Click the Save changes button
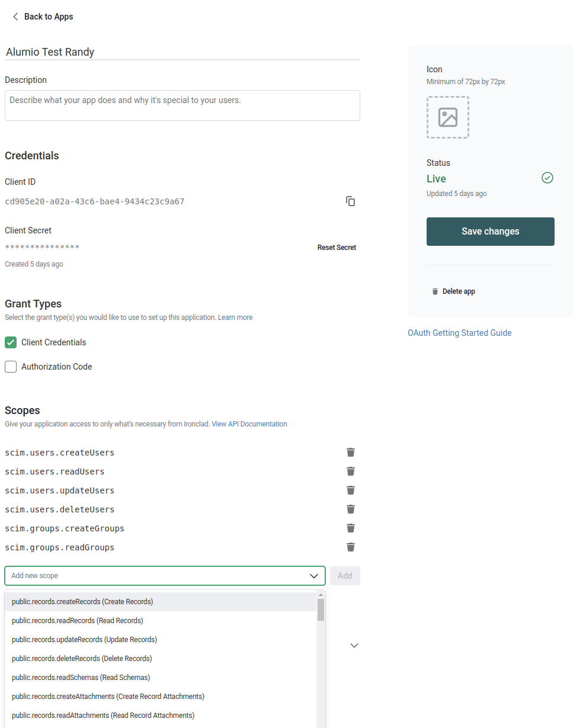 (x=491, y=232)
